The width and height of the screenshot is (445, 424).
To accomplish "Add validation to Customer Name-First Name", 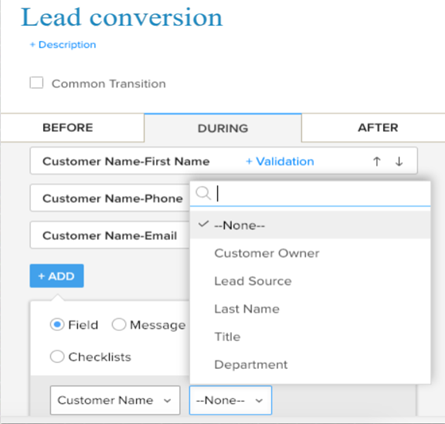I will (280, 161).
